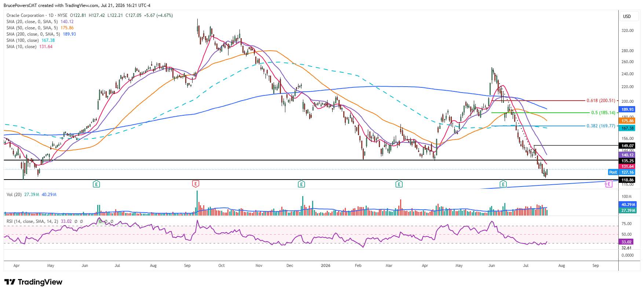Screen dimensions: 644x293
Task: Click the Oct label on time axis
Action: coord(222,265)
